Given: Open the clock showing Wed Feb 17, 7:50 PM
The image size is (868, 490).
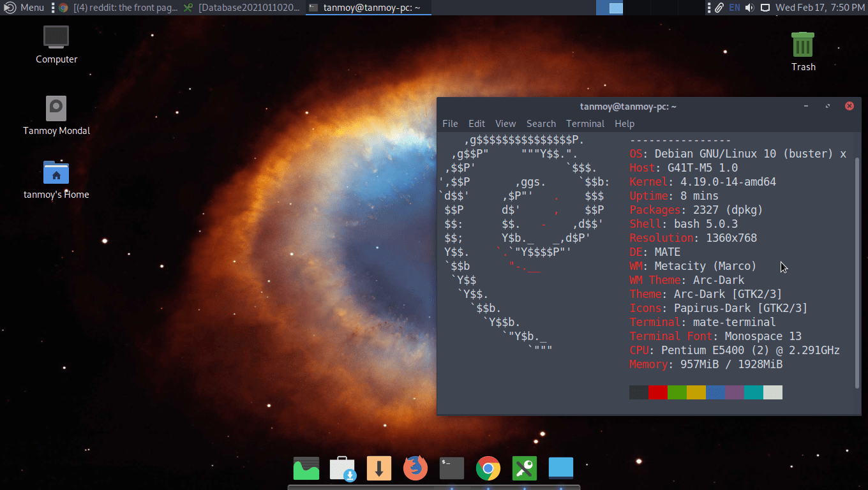Looking at the screenshot, I should 820,8.
